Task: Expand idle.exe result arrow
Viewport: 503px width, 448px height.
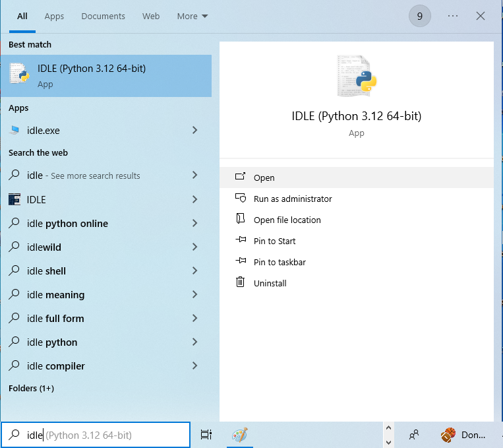Action: coord(194,130)
